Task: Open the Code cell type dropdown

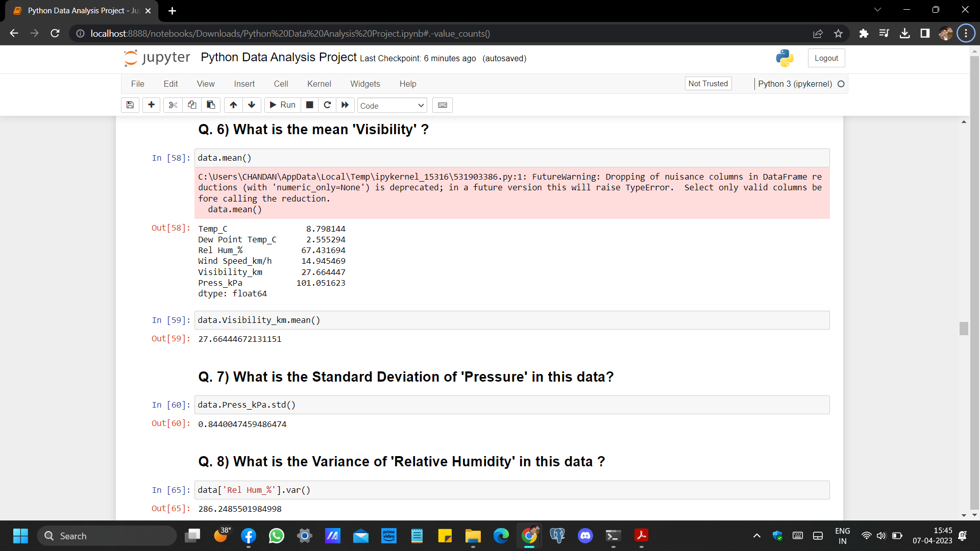Action: point(391,106)
